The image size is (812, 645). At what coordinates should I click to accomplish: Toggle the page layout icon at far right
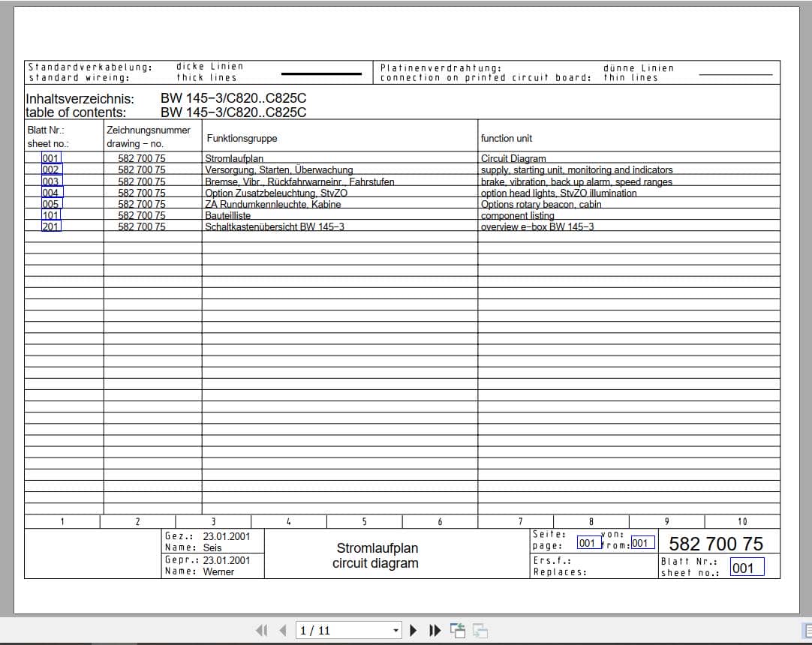(807, 630)
